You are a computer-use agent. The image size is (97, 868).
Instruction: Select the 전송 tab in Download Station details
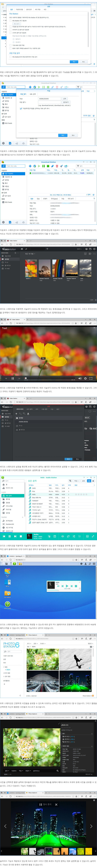(38, 199)
